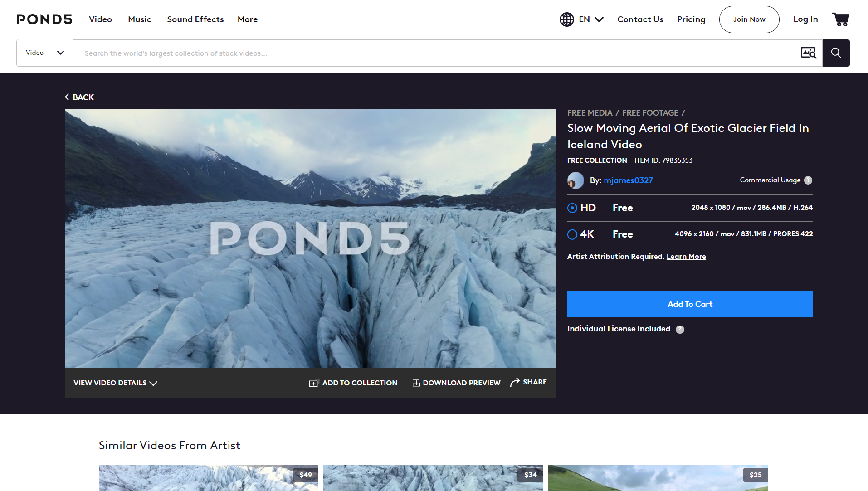This screenshot has width=868, height=491.
Task: Expand View Video Details section
Action: (116, 383)
